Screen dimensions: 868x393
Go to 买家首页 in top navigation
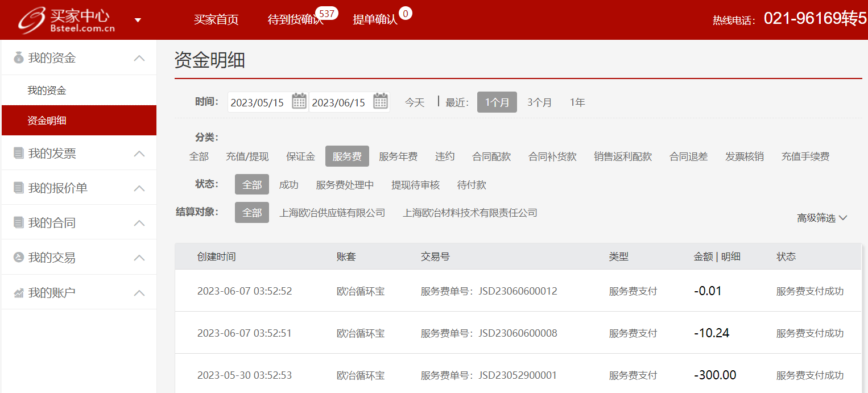[x=216, y=20]
